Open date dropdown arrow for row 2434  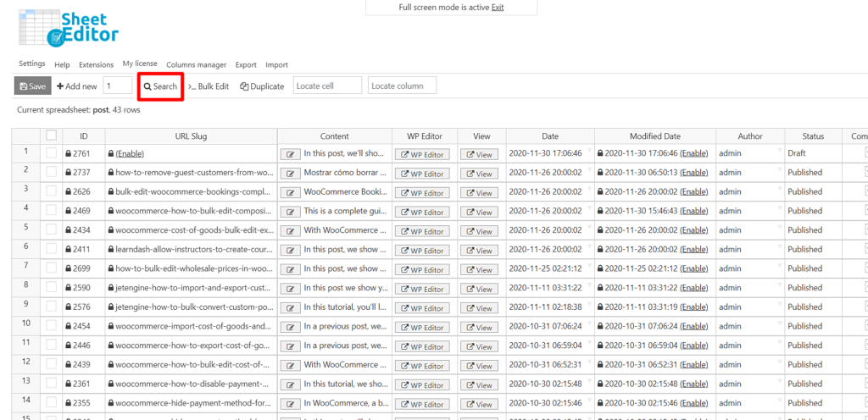click(x=589, y=227)
